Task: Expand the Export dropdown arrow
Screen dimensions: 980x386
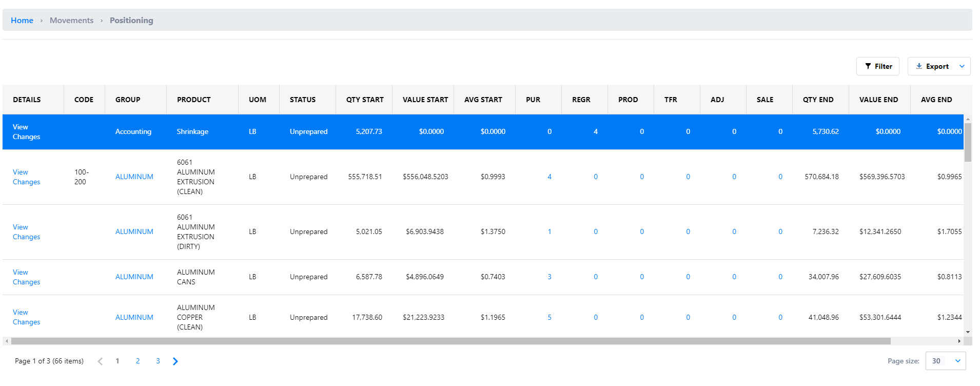Action: (x=962, y=66)
